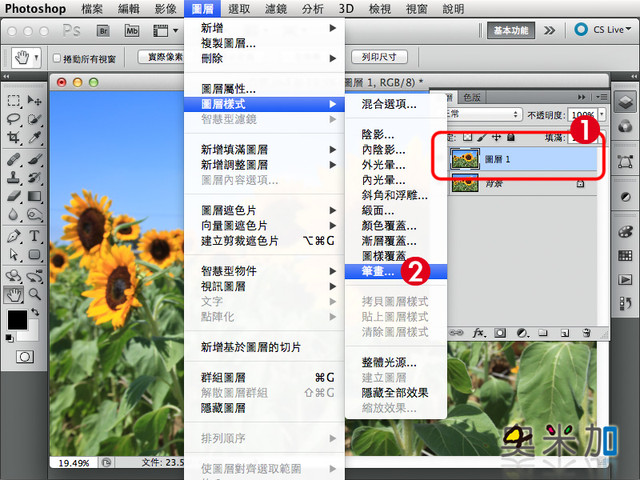This screenshot has width=640, height=480.
Task: Select the Brush tool
Action: click(34, 159)
